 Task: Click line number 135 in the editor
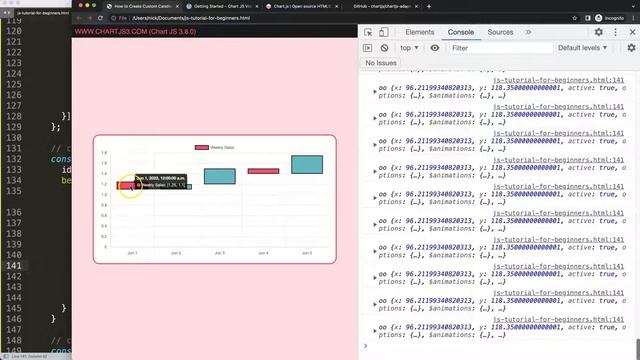[13, 191]
